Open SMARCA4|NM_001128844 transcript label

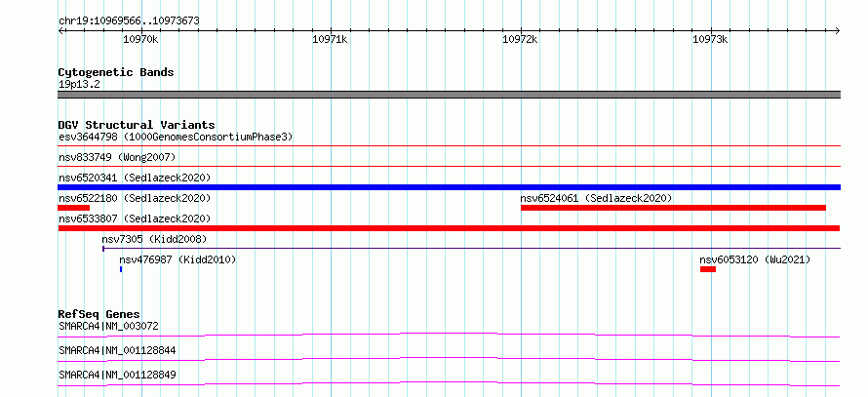click(117, 350)
